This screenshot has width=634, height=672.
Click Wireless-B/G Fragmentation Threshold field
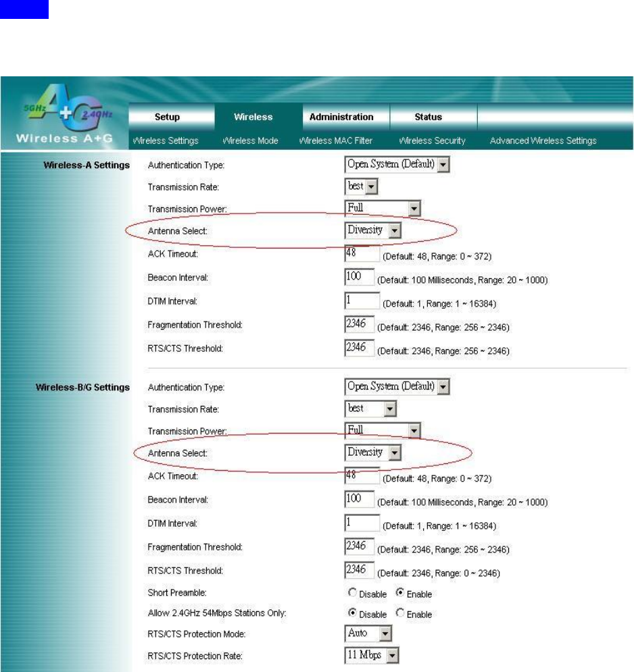click(x=360, y=546)
